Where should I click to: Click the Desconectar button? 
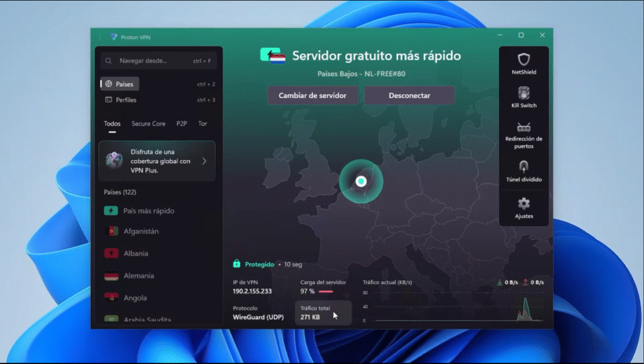click(409, 96)
